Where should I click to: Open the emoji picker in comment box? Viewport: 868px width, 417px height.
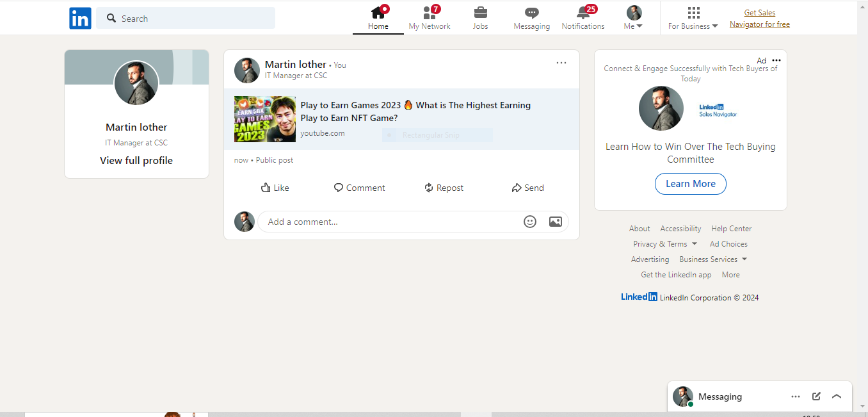(530, 222)
